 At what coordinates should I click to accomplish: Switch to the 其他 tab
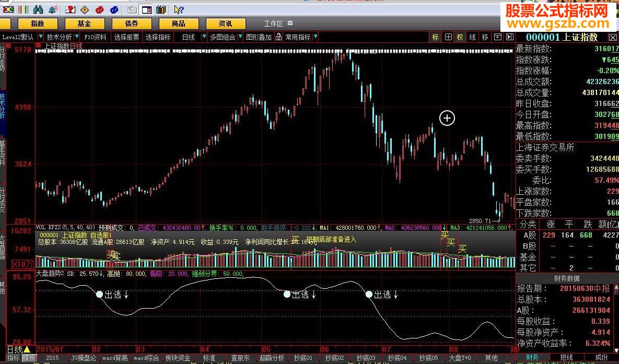point(491,358)
